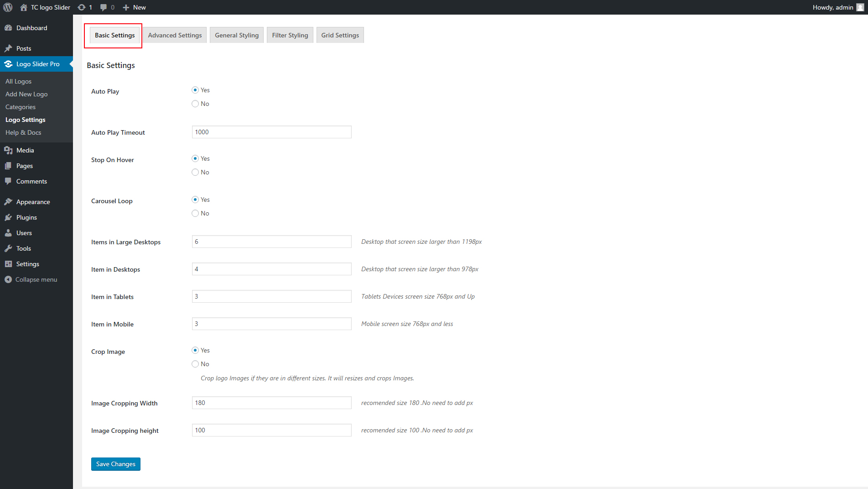Click the Item in Desktops field

(x=272, y=269)
